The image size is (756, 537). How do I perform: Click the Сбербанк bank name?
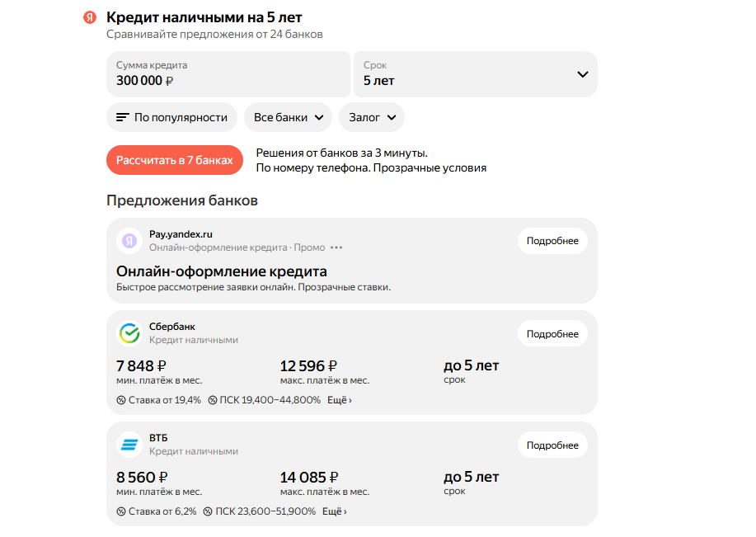[172, 327]
